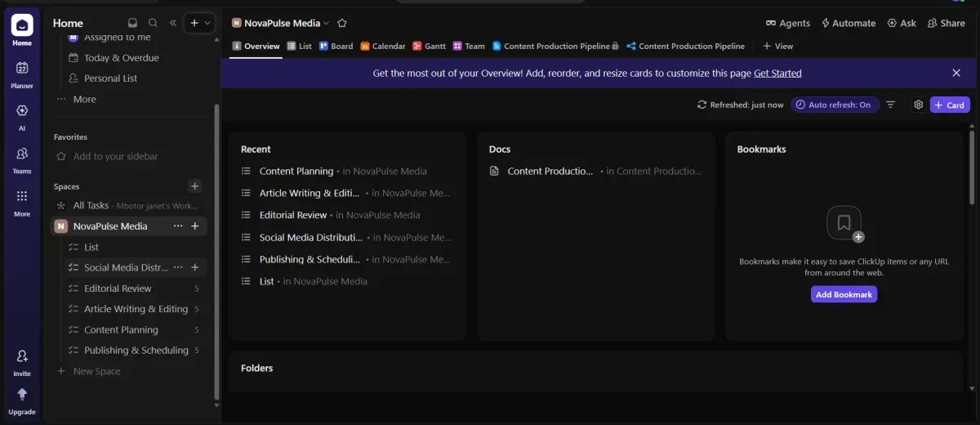
Task: Open recent item Content Planning
Action: click(296, 171)
